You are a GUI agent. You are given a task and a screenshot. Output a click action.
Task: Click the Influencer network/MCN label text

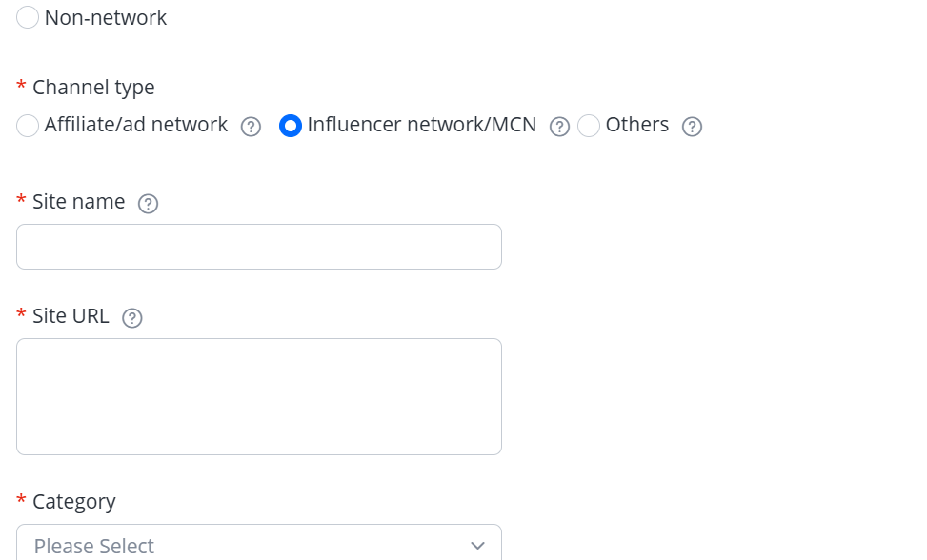click(422, 125)
